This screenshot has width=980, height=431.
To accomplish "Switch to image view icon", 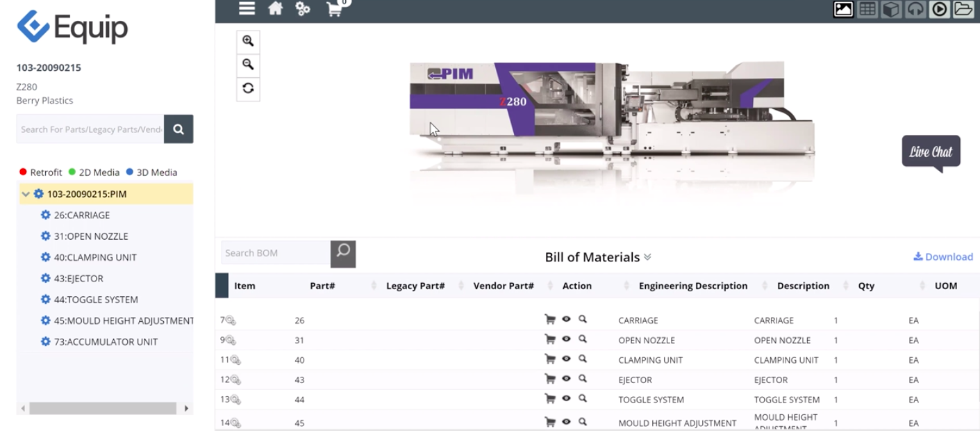I will click(x=843, y=9).
